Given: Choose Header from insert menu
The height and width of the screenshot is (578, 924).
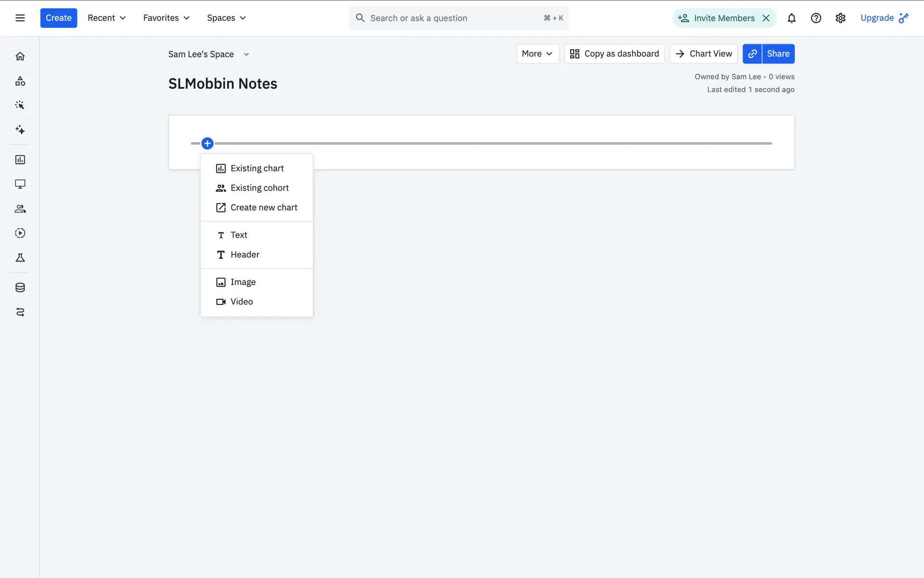Looking at the screenshot, I should pos(244,254).
